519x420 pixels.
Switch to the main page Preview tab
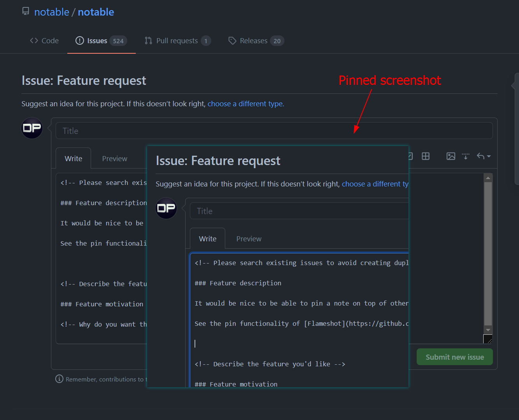point(115,158)
